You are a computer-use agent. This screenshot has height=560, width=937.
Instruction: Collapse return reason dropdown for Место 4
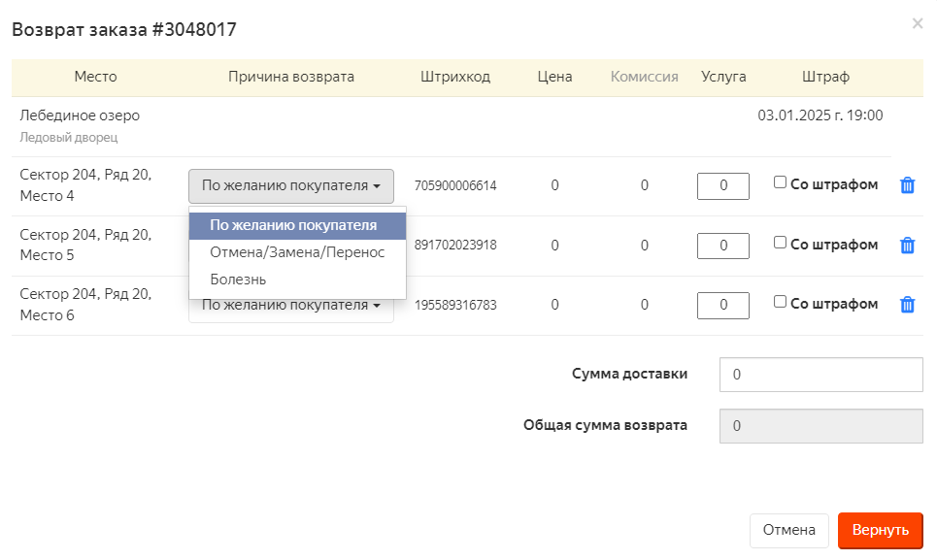pyautogui.click(x=291, y=185)
